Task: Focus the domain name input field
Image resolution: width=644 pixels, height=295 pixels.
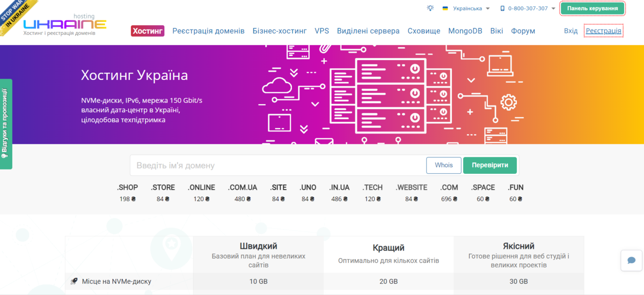Action: pyautogui.click(x=278, y=165)
